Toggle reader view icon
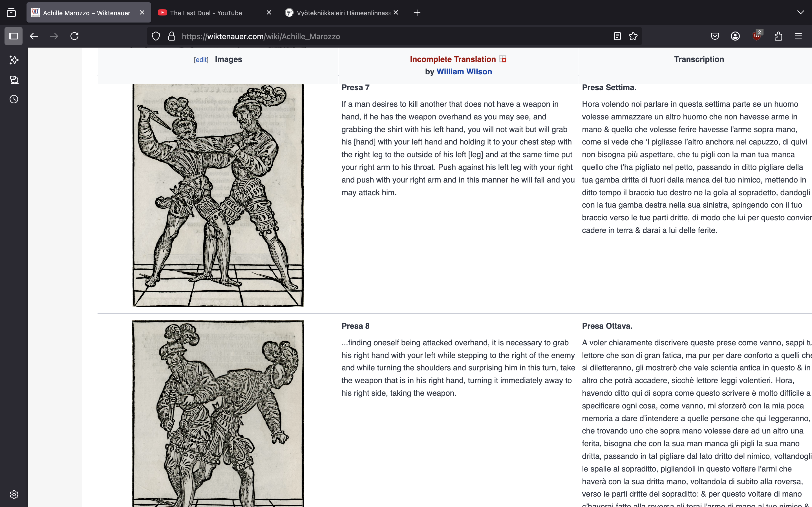 tap(617, 36)
